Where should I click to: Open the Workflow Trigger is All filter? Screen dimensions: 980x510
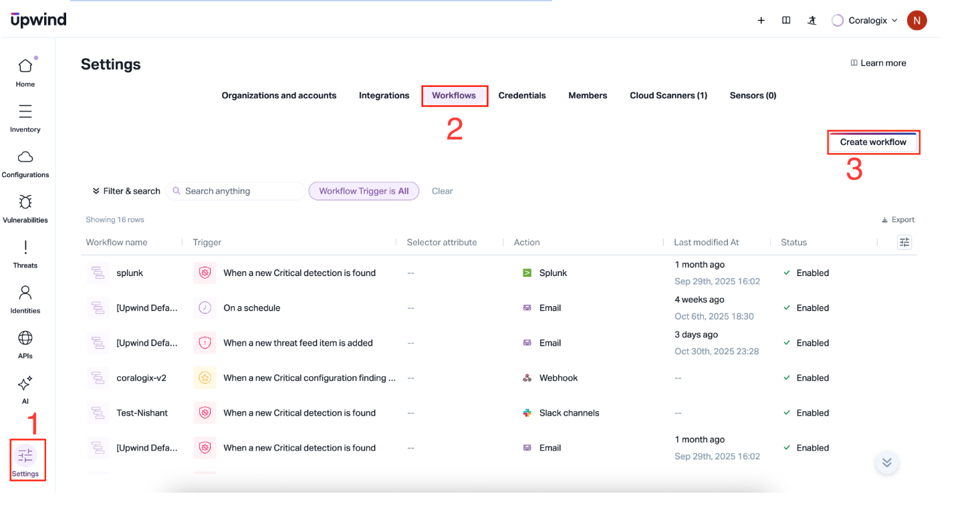364,191
